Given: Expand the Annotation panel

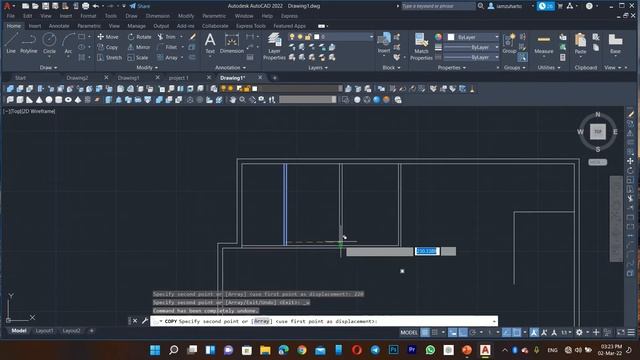Looking at the screenshot, I should 230,67.
